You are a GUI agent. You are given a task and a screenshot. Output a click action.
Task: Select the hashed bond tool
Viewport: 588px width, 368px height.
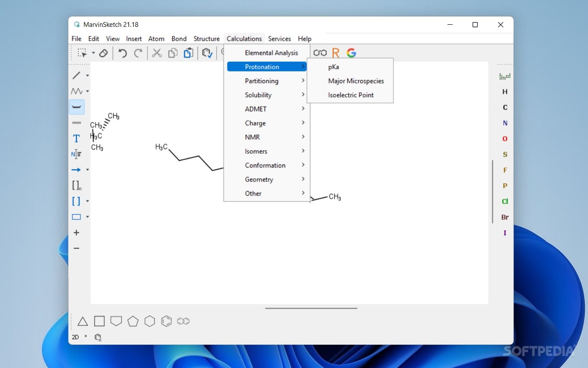pos(77,123)
